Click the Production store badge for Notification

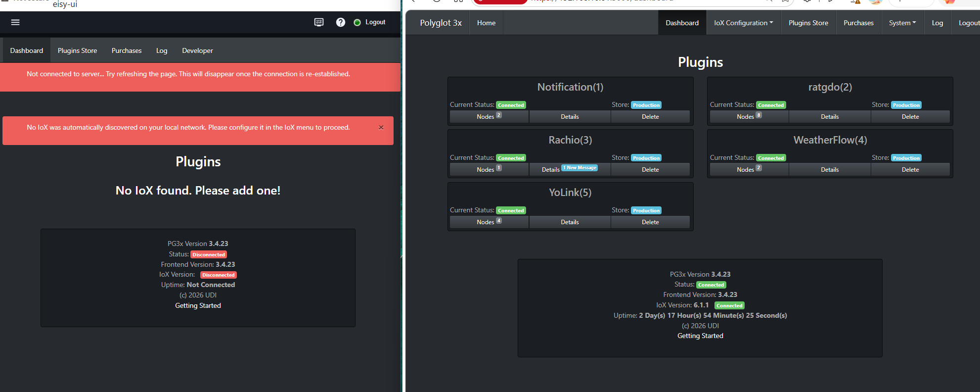click(x=646, y=105)
